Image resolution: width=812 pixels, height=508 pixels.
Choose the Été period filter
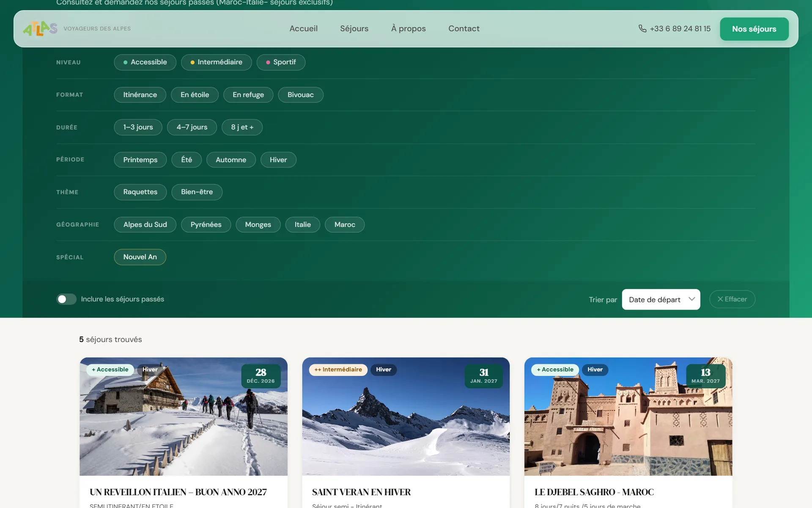click(187, 160)
